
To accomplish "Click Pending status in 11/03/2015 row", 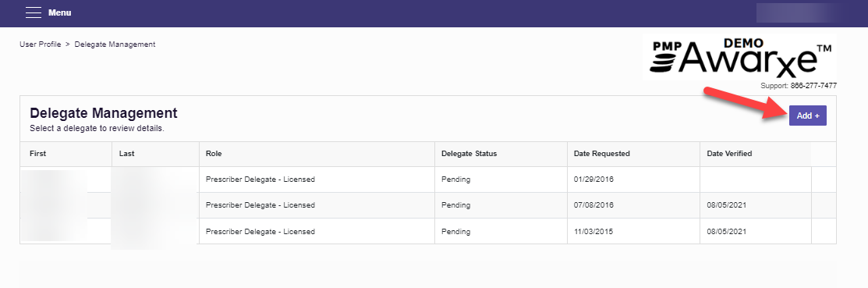I will click(455, 232).
